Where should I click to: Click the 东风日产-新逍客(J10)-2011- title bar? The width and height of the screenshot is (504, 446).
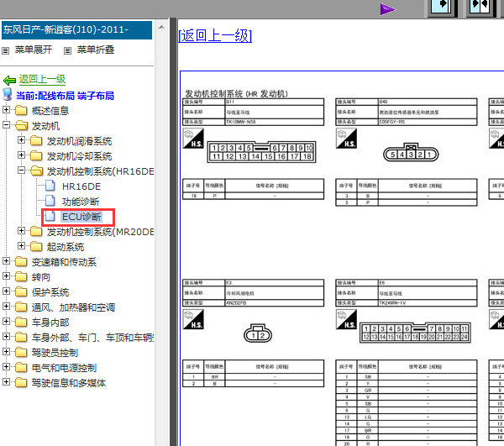(76, 30)
